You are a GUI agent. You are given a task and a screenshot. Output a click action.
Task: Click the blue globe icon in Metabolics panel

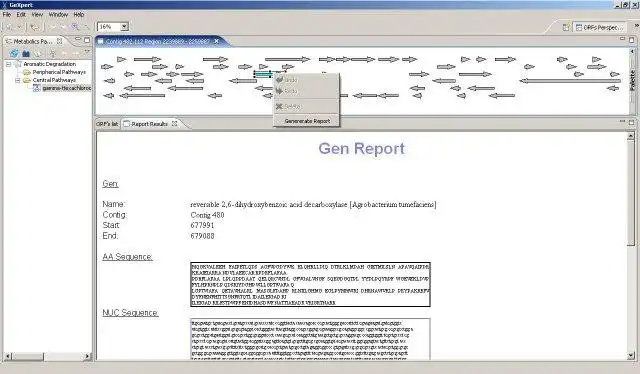click(14, 53)
